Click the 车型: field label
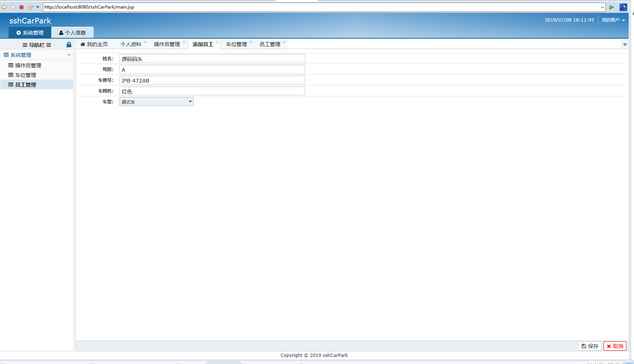Screen dimensions: 634x364 (108, 102)
